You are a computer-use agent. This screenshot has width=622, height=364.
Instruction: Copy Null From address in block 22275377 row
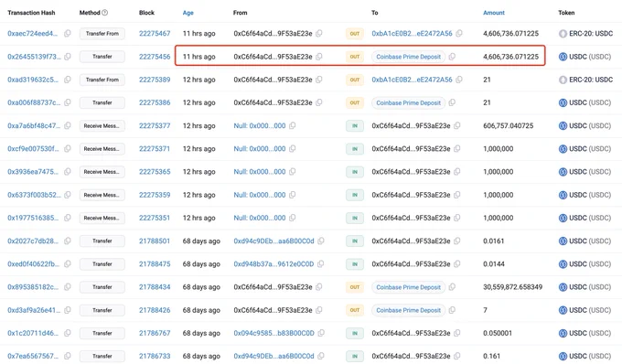(293, 125)
